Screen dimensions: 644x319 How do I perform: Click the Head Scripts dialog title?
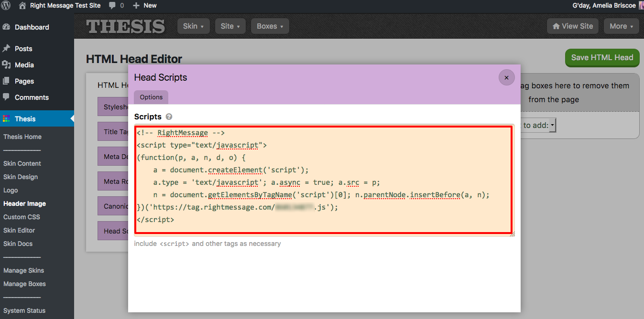[x=161, y=77]
